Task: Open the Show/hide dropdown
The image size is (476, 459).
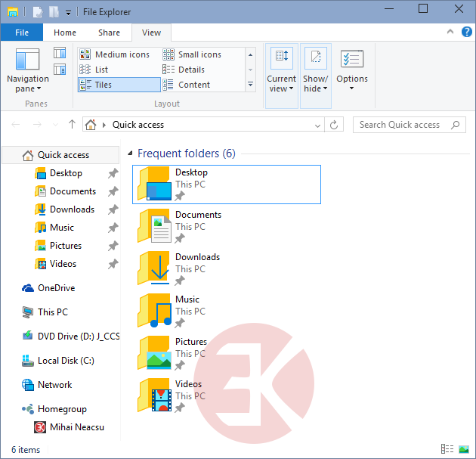Action: tap(316, 76)
